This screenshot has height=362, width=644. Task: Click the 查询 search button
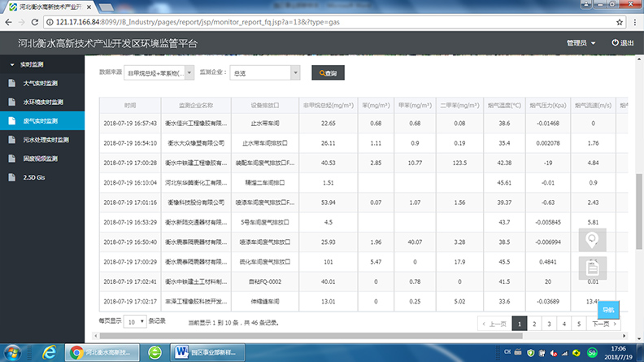329,73
